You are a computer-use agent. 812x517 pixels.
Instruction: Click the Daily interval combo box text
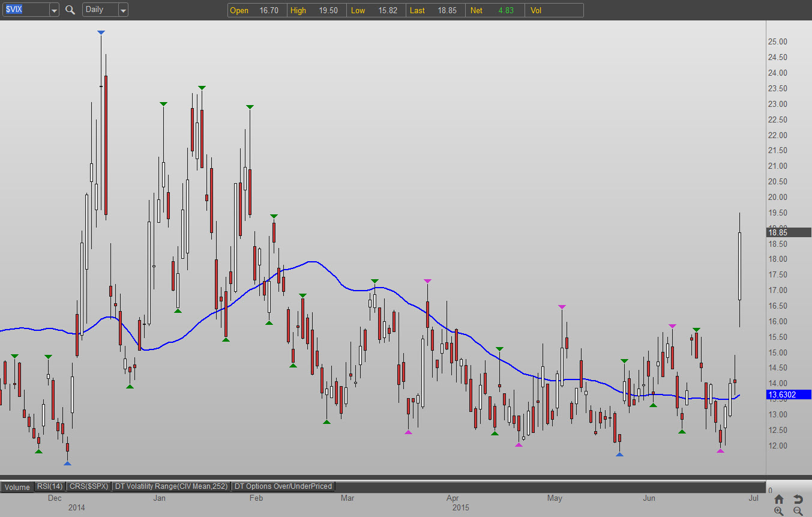pyautogui.click(x=99, y=10)
